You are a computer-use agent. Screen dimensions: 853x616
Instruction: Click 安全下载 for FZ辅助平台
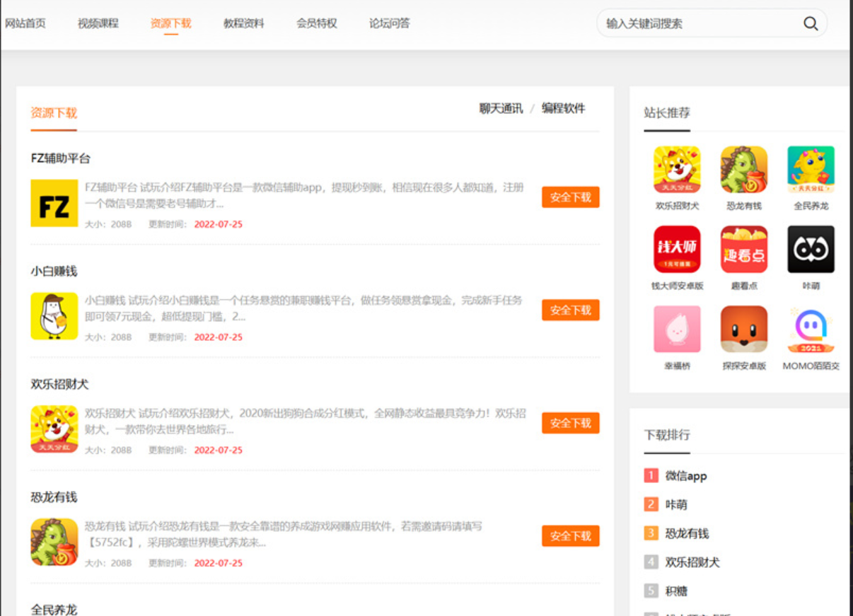pos(571,197)
